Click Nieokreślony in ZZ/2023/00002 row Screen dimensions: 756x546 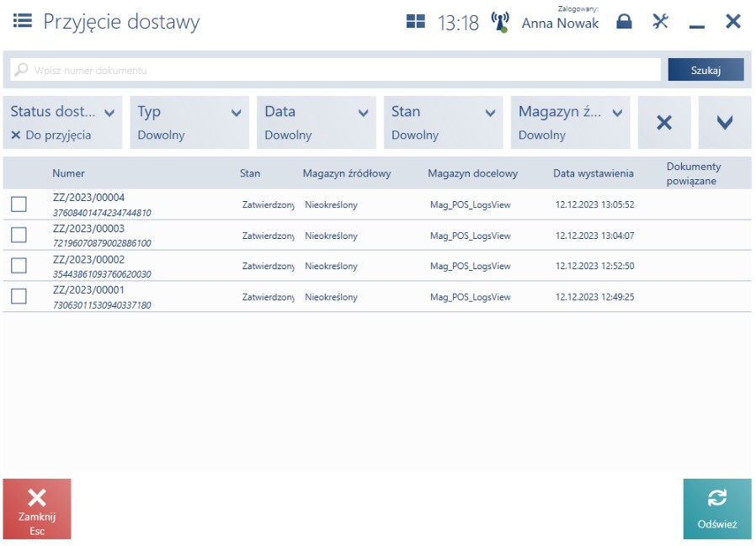(x=331, y=266)
